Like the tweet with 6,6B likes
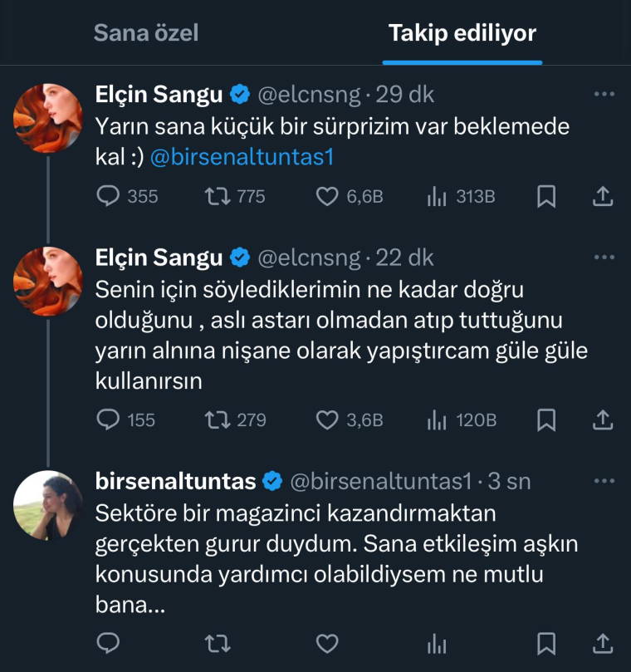Screen dimensions: 631x672 pos(329,197)
